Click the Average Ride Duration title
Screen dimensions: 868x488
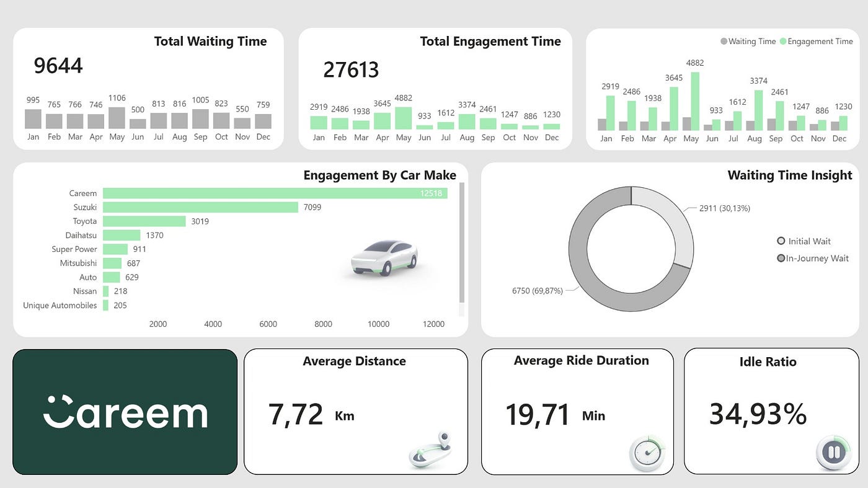pyautogui.click(x=581, y=361)
